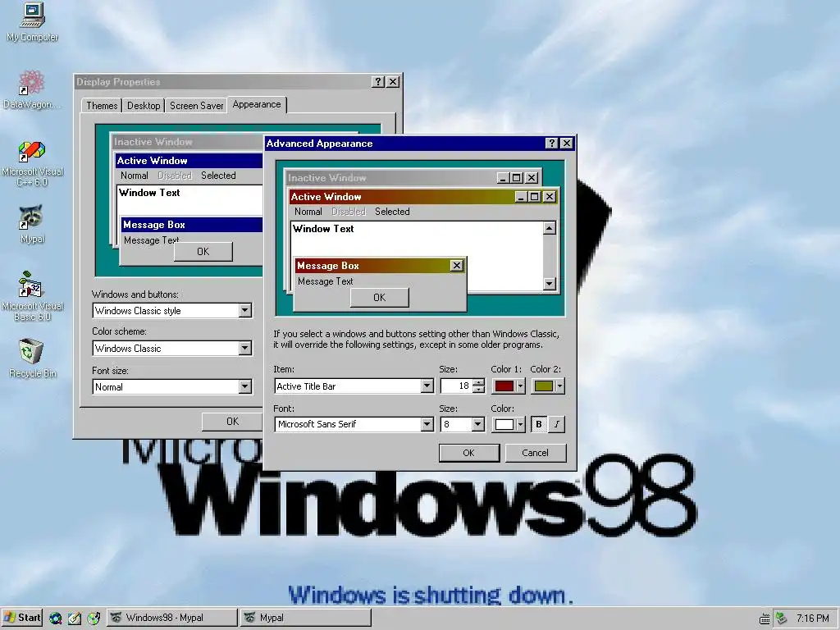Open the Color scheme Windows Classic dropdown
Viewport: 840px width, 630px height.
244,348
